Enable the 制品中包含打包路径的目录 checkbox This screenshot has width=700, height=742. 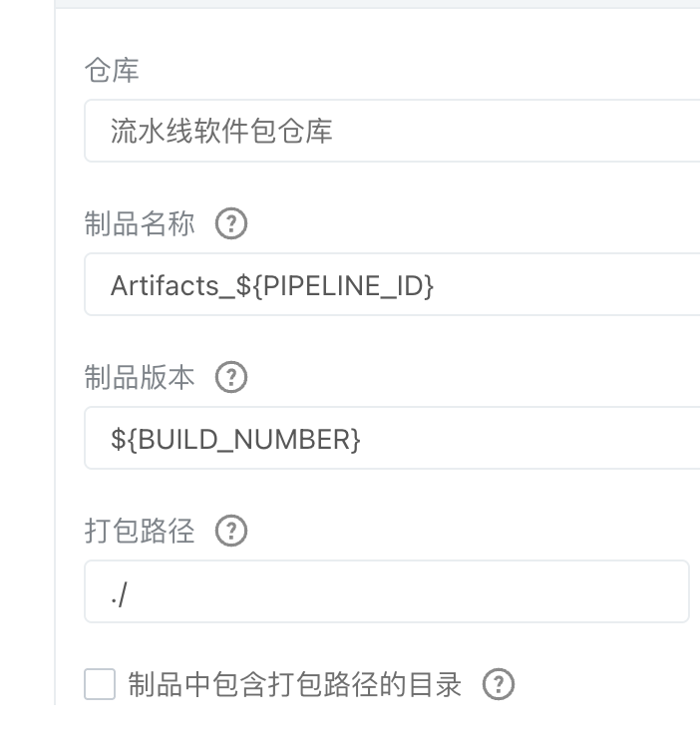point(100,684)
